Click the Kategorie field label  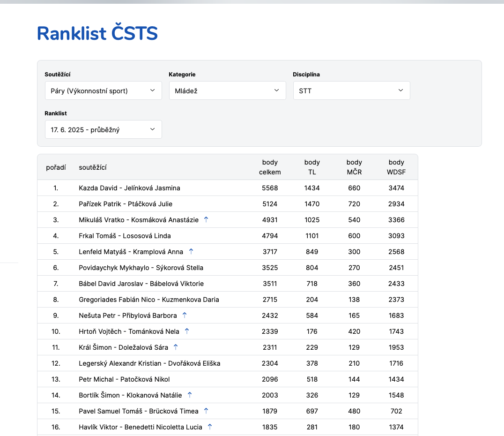coord(182,75)
